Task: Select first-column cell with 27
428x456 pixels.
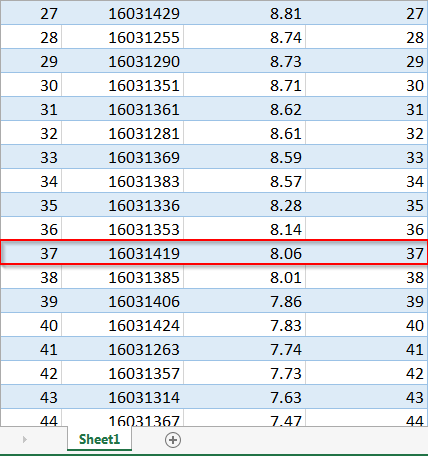Action: (x=31, y=14)
